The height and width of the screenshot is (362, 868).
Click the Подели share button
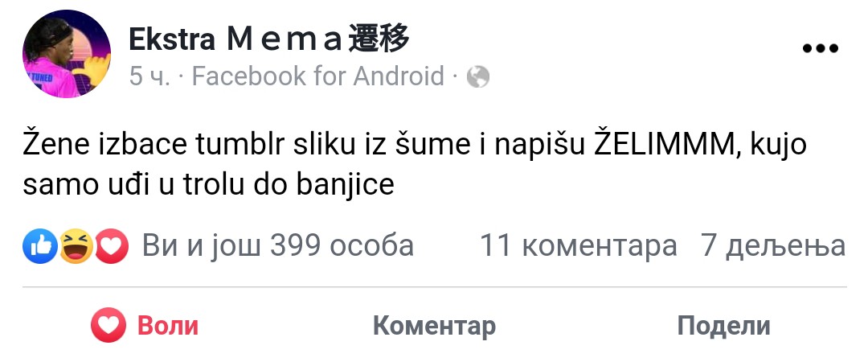click(x=723, y=326)
